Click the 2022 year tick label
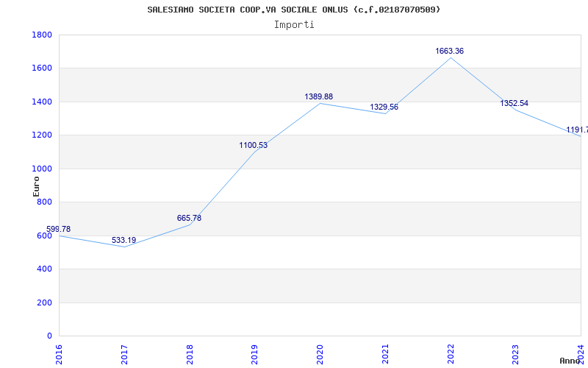The width and height of the screenshot is (588, 368). (x=451, y=354)
